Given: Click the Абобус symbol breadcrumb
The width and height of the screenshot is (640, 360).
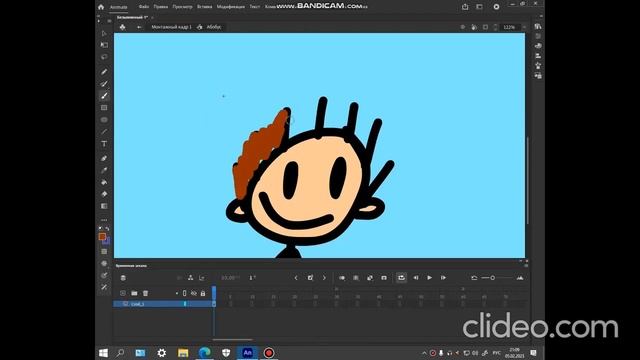Looking at the screenshot, I should [x=214, y=27].
